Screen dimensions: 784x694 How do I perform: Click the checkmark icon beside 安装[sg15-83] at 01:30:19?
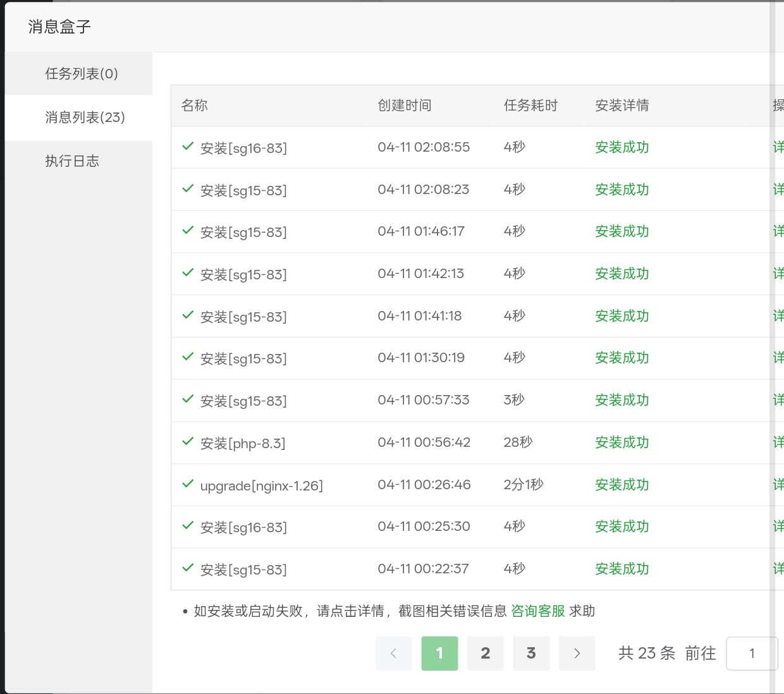(187, 356)
